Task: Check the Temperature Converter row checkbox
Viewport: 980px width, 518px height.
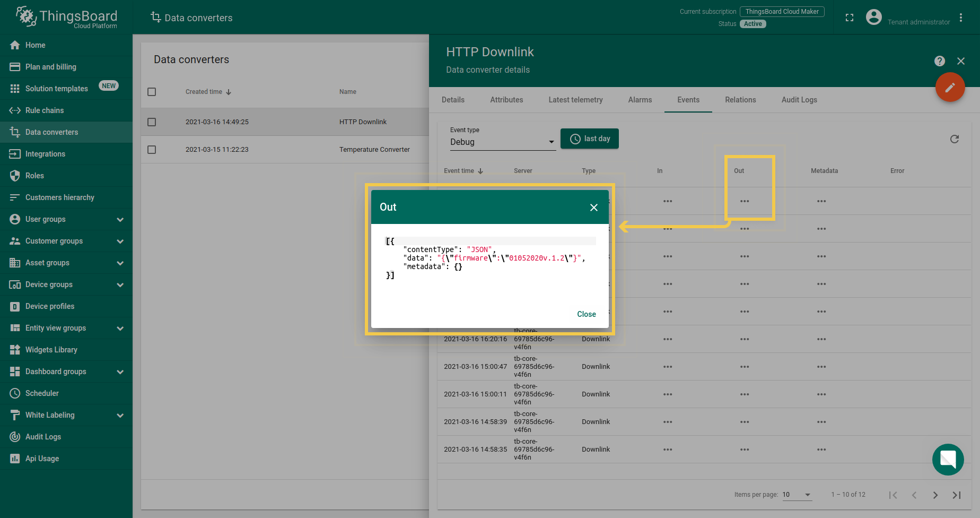Action: (x=152, y=150)
